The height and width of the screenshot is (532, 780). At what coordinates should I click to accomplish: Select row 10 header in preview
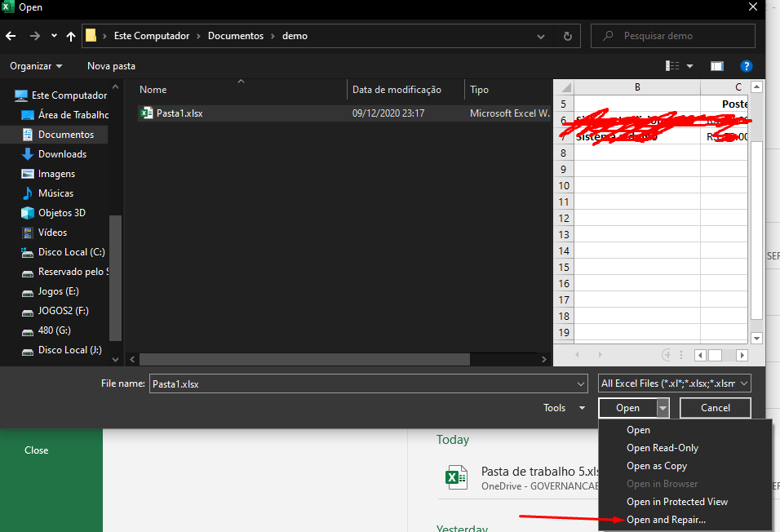click(564, 185)
